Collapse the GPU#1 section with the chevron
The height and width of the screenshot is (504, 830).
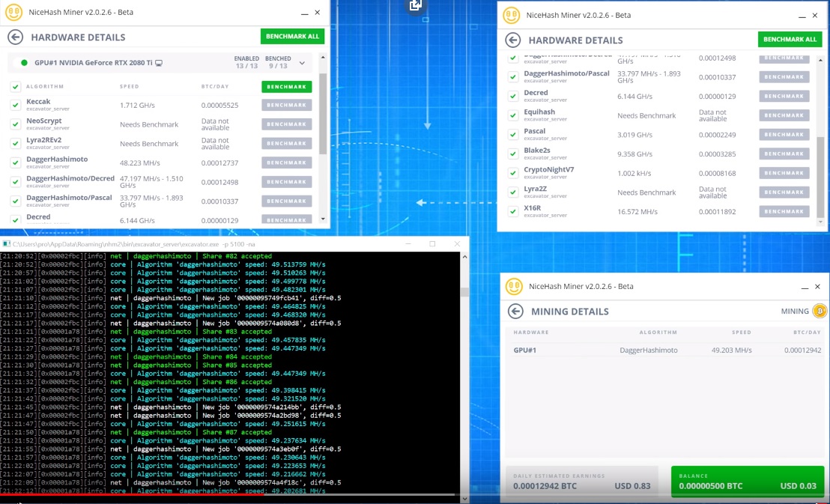(302, 63)
